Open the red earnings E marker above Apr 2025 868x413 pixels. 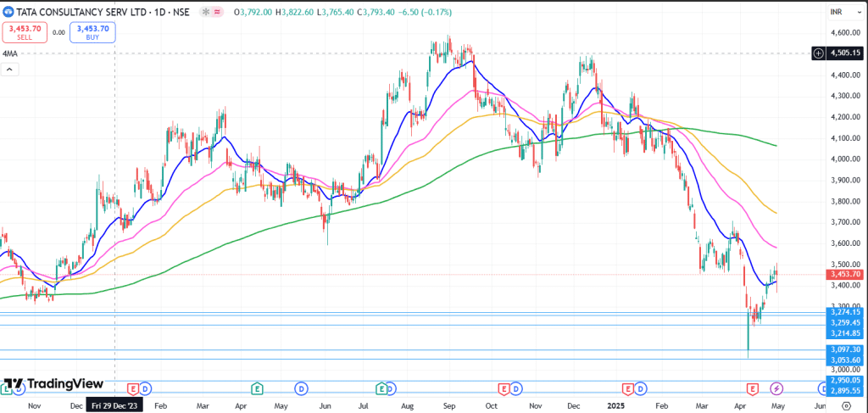753,389
